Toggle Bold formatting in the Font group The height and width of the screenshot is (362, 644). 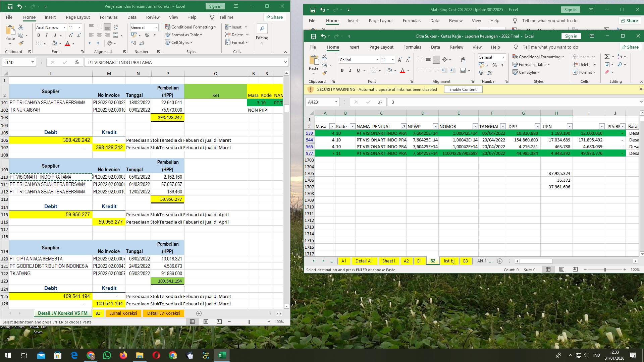[x=342, y=70]
